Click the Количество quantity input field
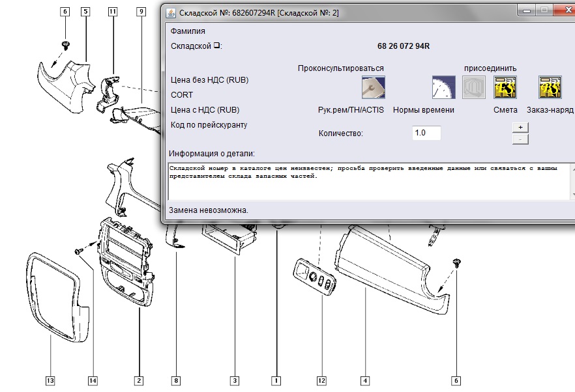Image resolution: width=575 pixels, height=392 pixels. coord(427,133)
